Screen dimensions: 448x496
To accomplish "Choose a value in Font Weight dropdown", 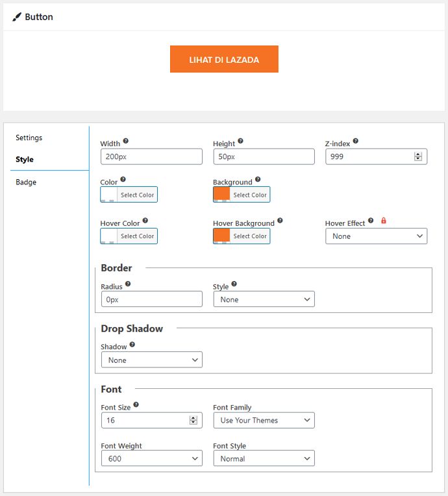I will (151, 458).
